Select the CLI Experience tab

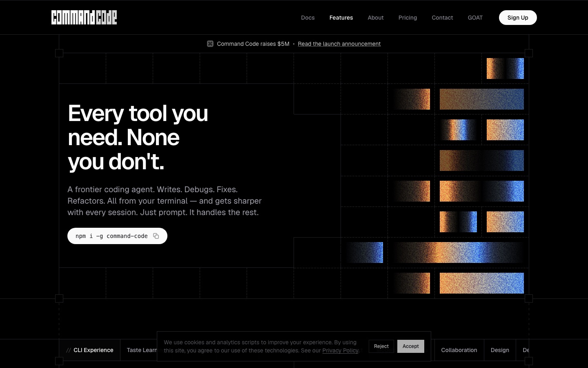coord(90,350)
